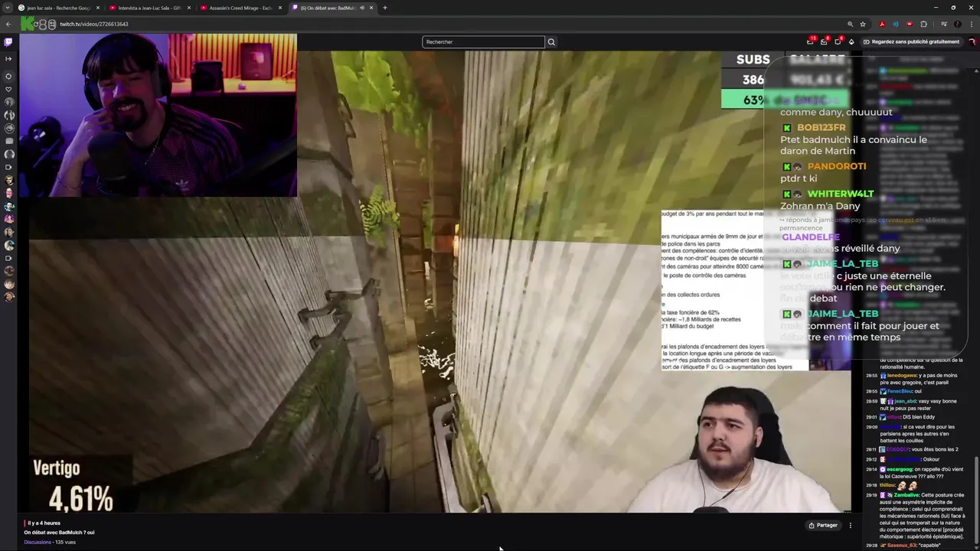Click the Partager share button
Screen dimensions: 980x551
[x=824, y=525]
